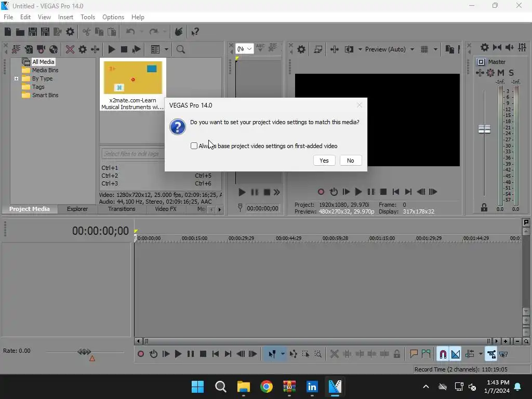The height and width of the screenshot is (399, 532).
Task: Switch to Explorer tab
Action: click(x=77, y=209)
